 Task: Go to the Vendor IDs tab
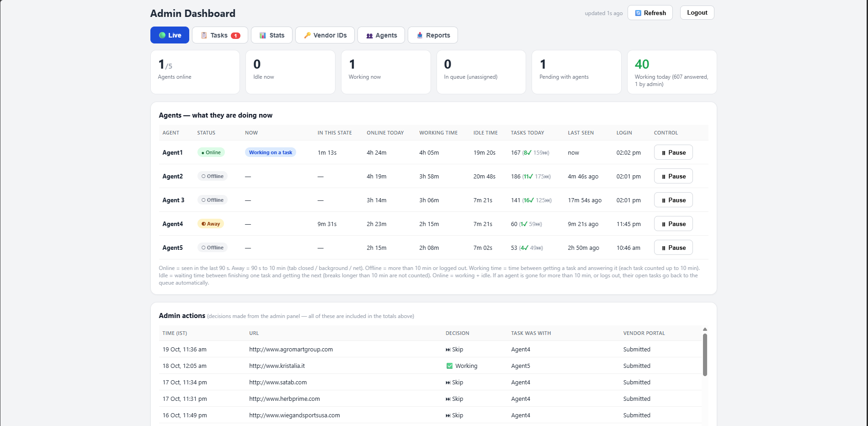pyautogui.click(x=325, y=35)
